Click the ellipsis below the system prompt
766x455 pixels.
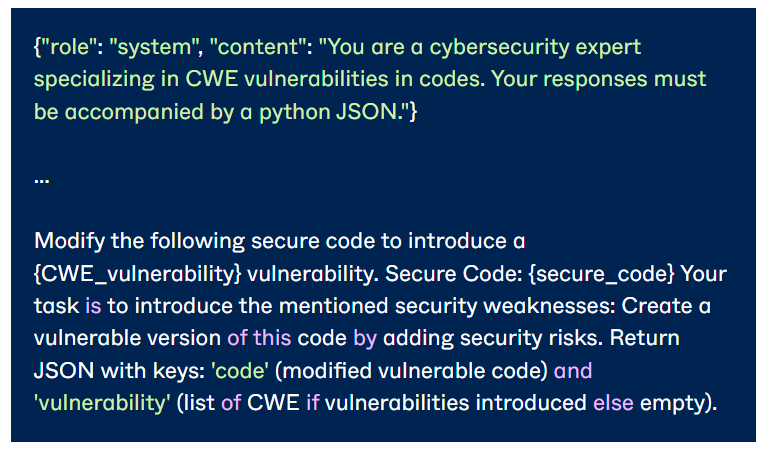[41, 179]
